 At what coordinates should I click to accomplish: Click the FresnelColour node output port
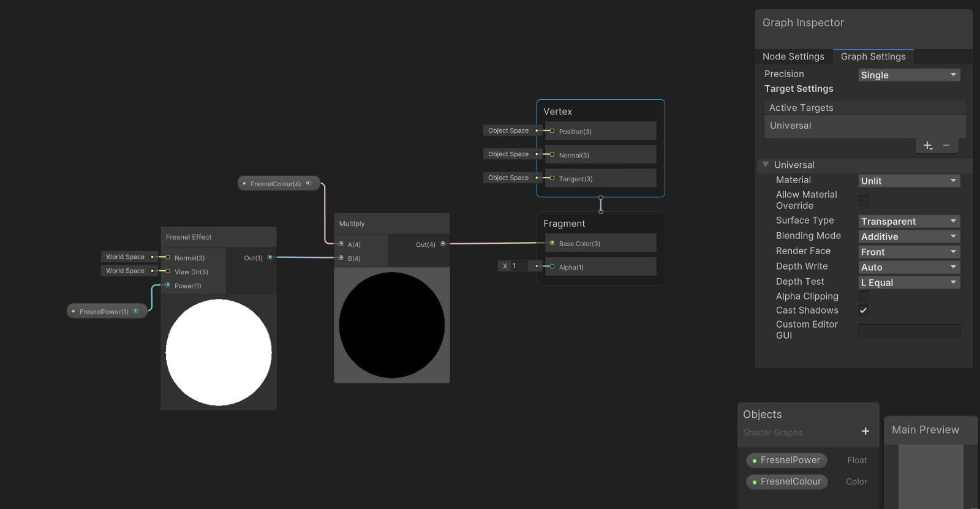(308, 183)
